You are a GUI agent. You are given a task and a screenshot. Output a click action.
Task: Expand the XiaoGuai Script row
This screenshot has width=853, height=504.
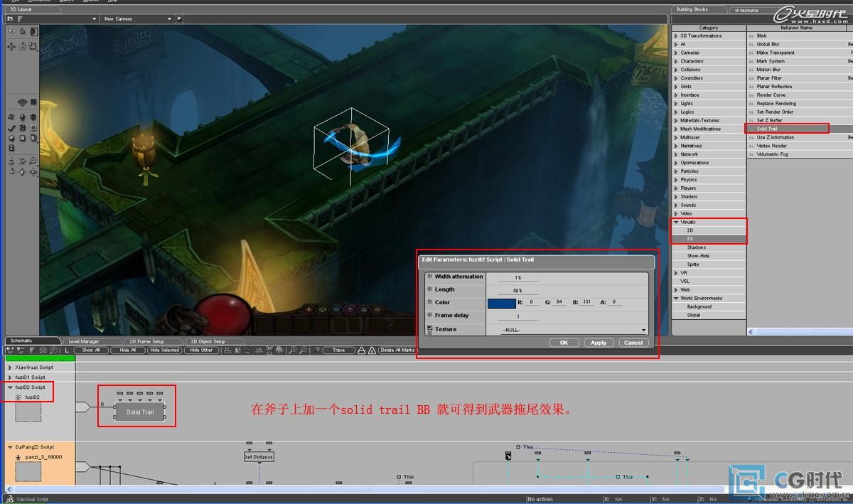coord(10,368)
